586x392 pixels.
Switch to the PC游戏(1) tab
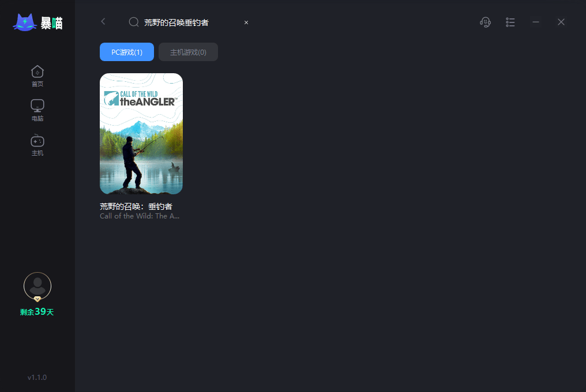coord(127,52)
